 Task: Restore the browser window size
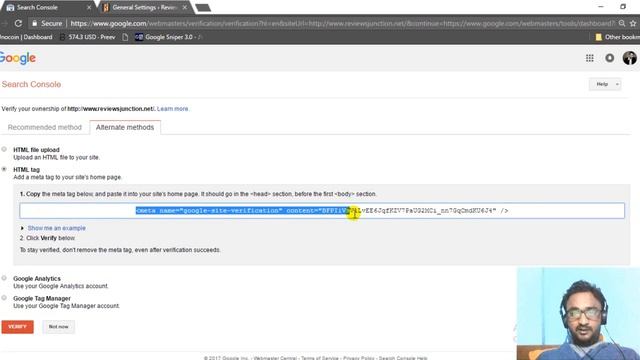(623, 7)
